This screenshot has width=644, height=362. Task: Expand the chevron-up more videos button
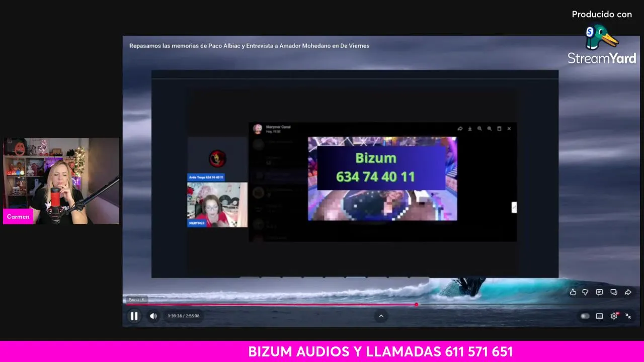pos(381,316)
